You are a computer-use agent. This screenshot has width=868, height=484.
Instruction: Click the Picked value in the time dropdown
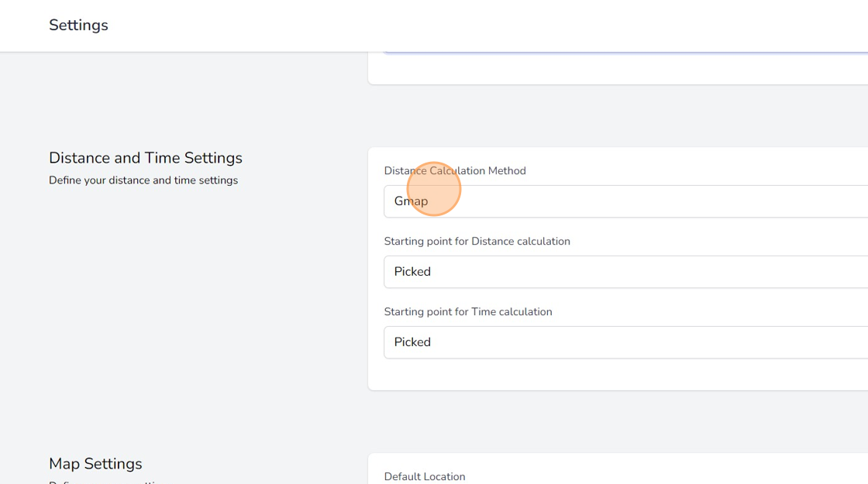412,342
